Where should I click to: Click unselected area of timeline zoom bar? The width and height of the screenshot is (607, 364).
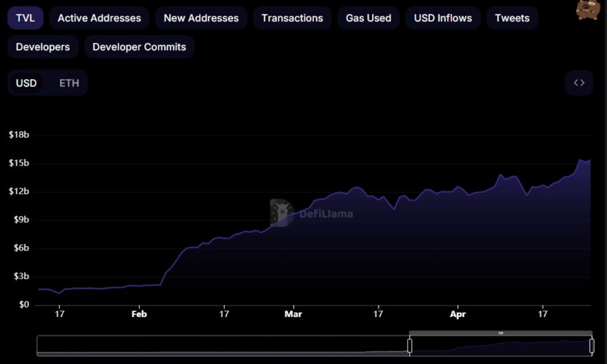tap(221, 345)
